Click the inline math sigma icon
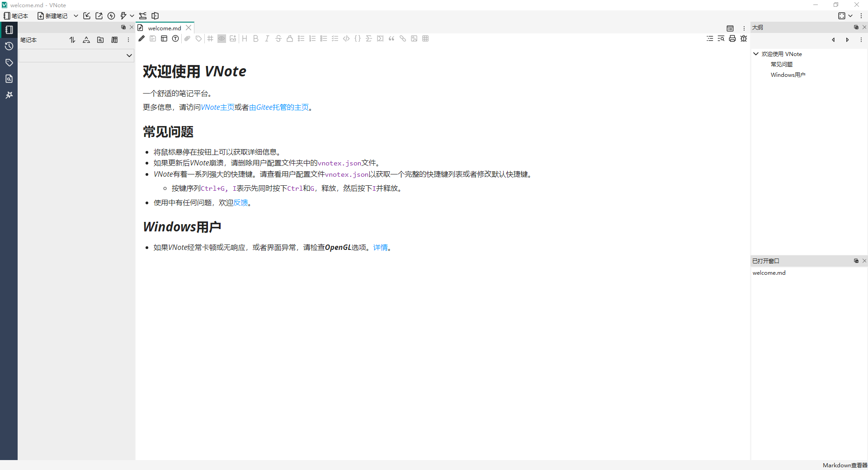This screenshot has height=470, width=868. point(369,39)
